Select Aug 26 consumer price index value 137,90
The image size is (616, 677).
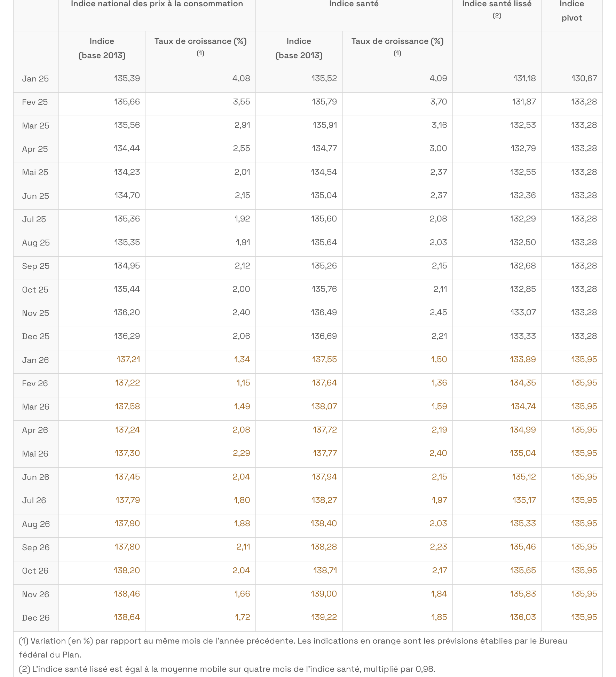pyautogui.click(x=127, y=523)
